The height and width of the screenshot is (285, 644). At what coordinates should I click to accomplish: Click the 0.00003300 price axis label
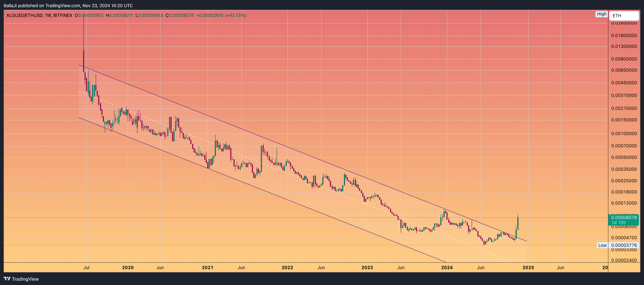pos(624,250)
